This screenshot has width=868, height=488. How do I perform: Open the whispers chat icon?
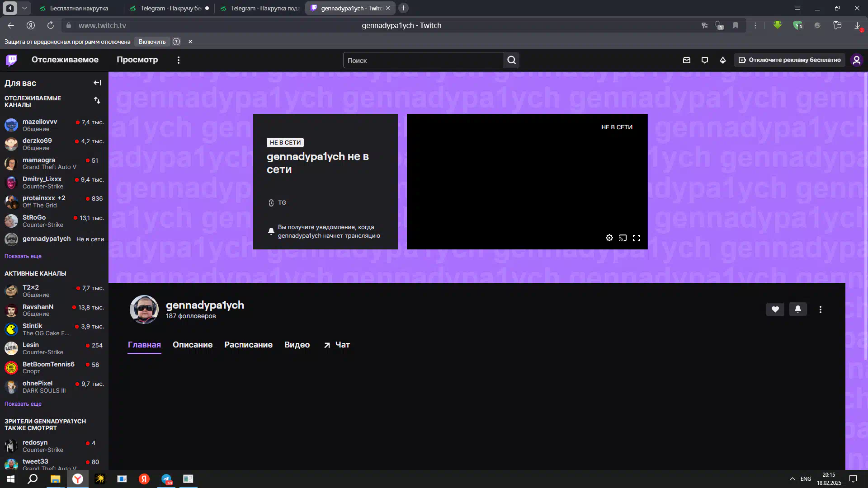pos(704,60)
